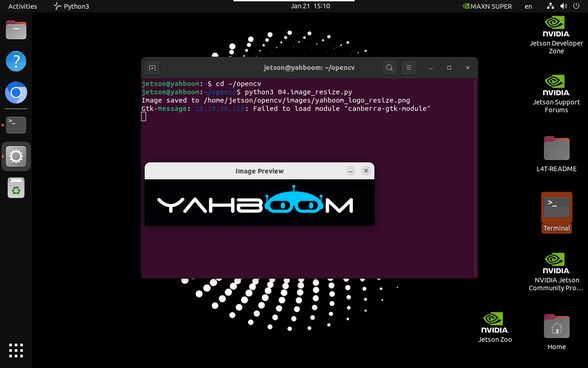
Task: Select the gear-shaped app icon in the dock
Action: point(16,156)
